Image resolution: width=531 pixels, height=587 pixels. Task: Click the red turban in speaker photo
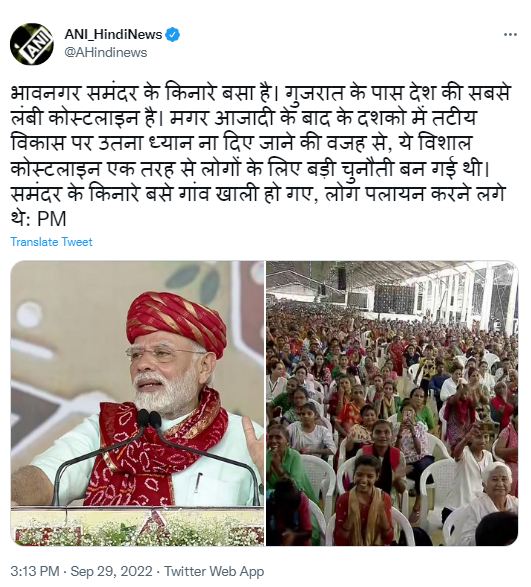176,321
